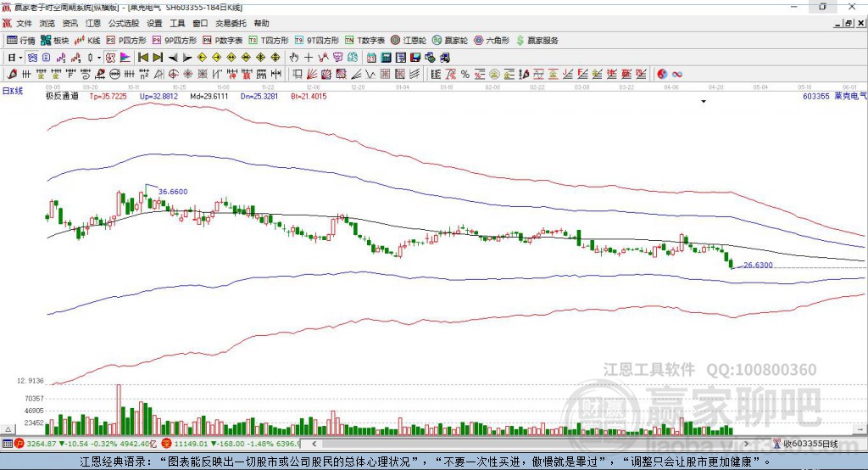This screenshot has height=470, width=868.
Task: Jump to first bar with green skip-back icon
Action: [142, 58]
